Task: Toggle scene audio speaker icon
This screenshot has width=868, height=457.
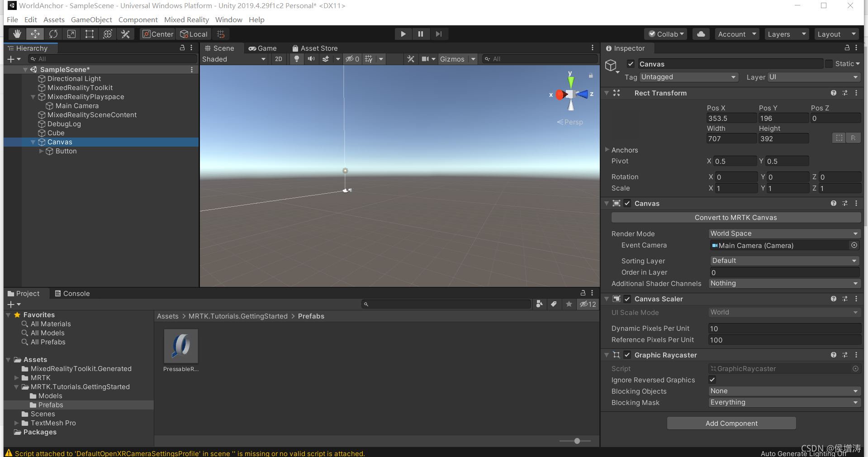Action: 311,59
